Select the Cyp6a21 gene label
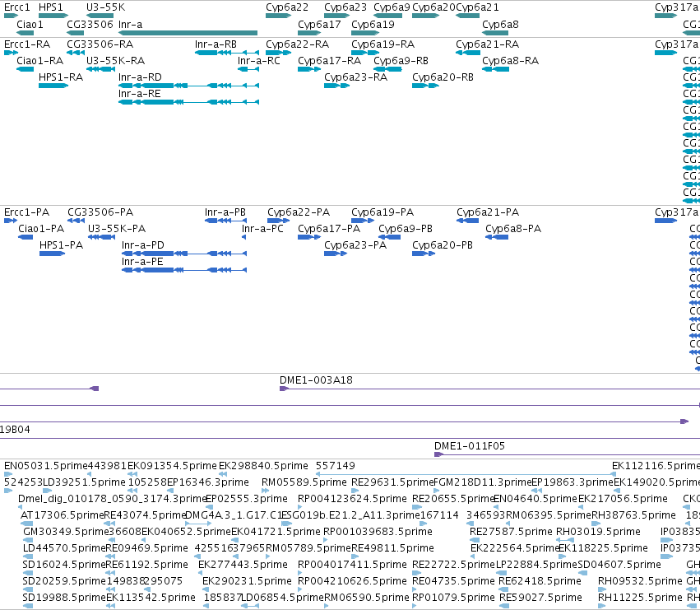Screen dimensions: 700x610 click(477, 7)
